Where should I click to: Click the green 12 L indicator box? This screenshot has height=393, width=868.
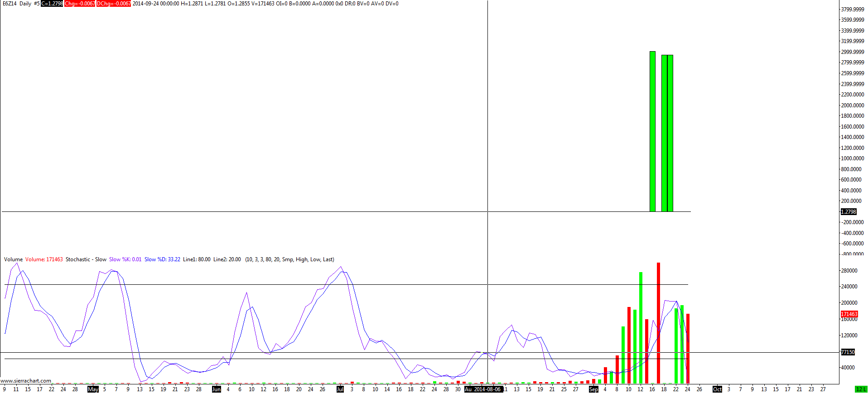861,389
